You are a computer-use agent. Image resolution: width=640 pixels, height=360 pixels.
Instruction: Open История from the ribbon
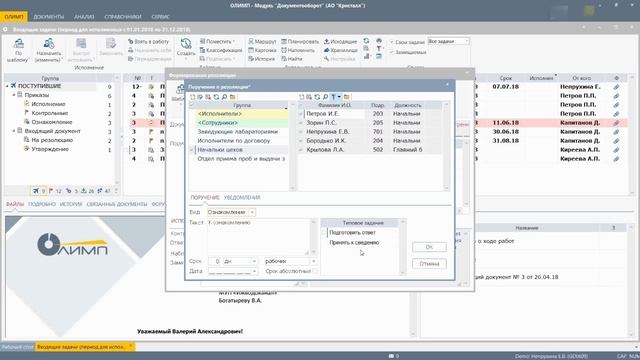pos(262,59)
